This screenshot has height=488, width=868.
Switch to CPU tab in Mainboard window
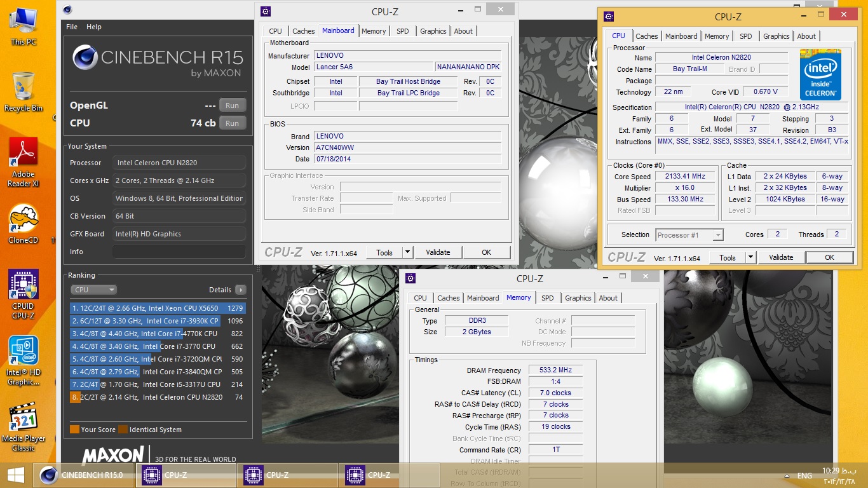[x=275, y=31]
